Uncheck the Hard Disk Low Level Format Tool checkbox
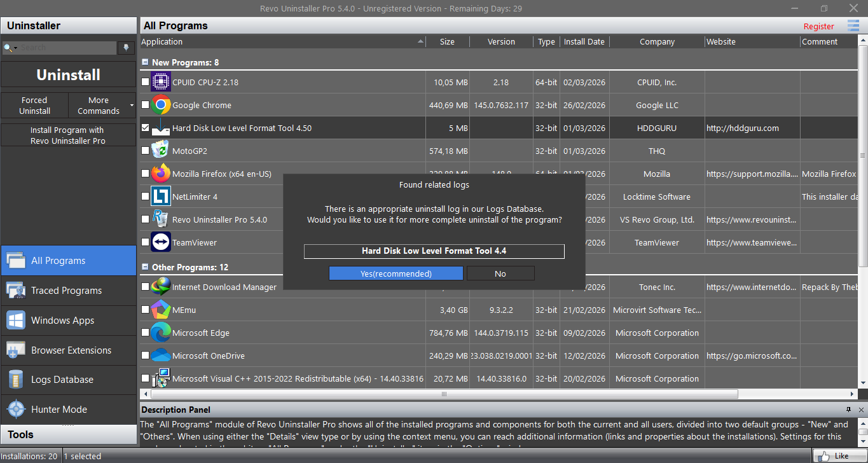The height and width of the screenshot is (463, 868). (146, 128)
